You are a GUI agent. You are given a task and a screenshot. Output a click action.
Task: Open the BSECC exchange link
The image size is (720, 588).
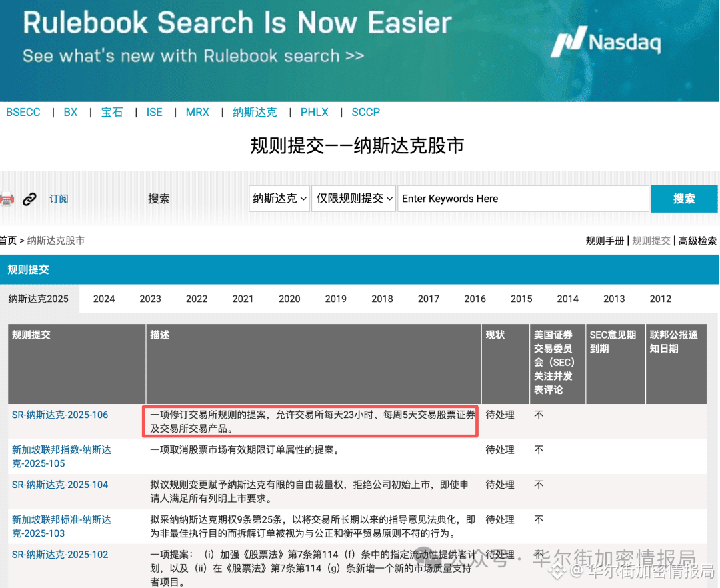[23, 112]
